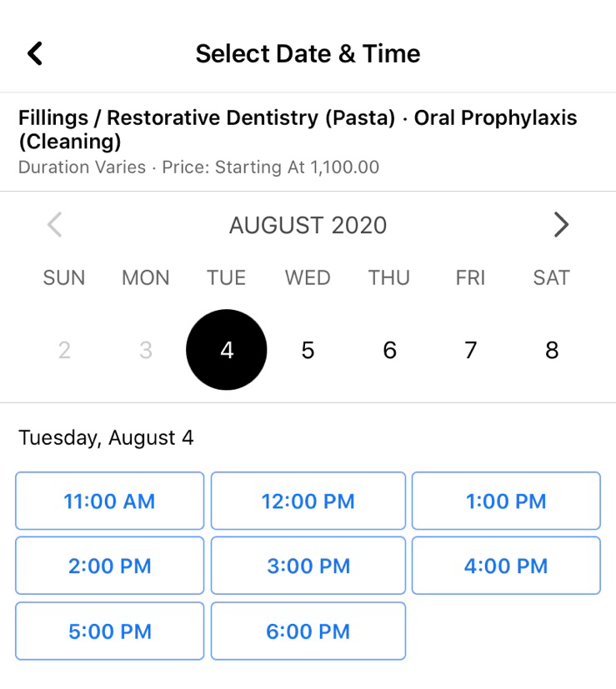The height and width of the screenshot is (689, 616).
Task: Select the 3:00 PM time slot
Action: [x=308, y=567]
